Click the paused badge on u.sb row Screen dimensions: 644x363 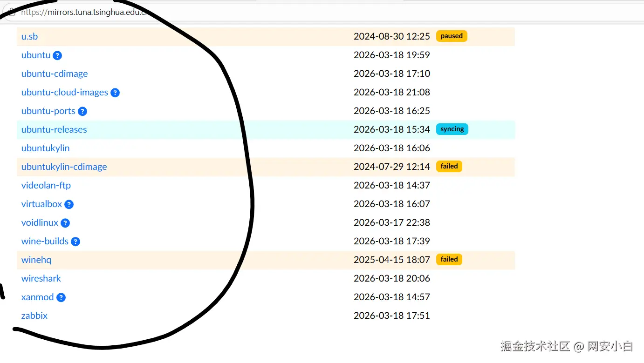click(x=452, y=36)
